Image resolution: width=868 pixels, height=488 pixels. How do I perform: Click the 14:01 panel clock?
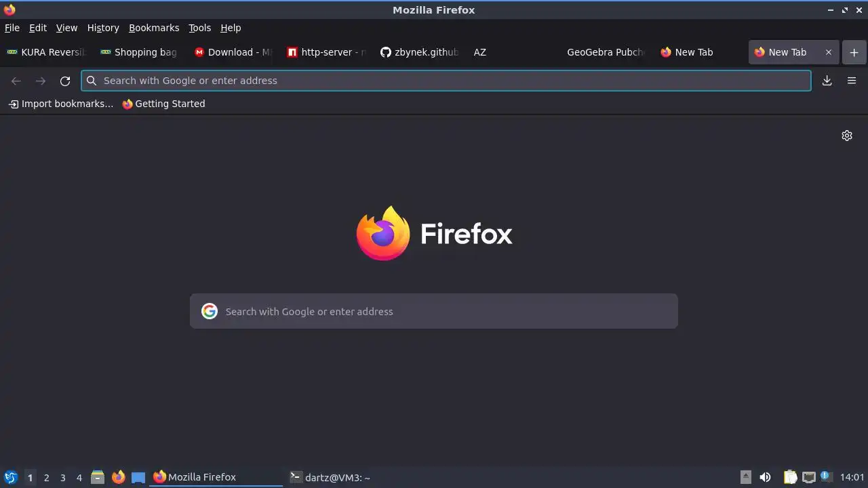[852, 477]
